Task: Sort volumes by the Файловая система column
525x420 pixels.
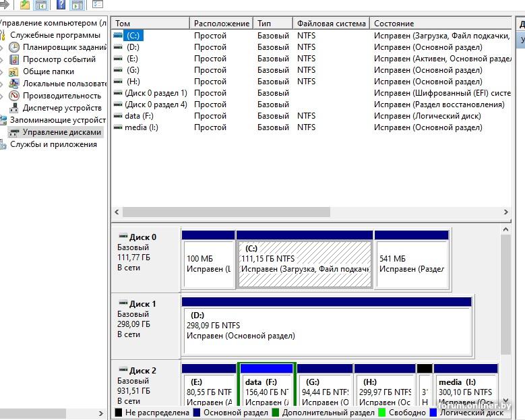Action: (x=331, y=24)
